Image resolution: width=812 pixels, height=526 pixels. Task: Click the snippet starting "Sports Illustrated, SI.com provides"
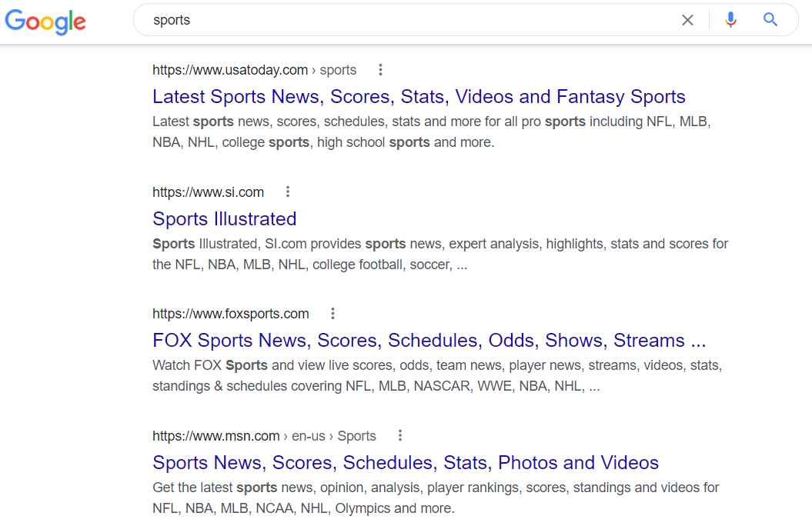pyautogui.click(x=440, y=254)
